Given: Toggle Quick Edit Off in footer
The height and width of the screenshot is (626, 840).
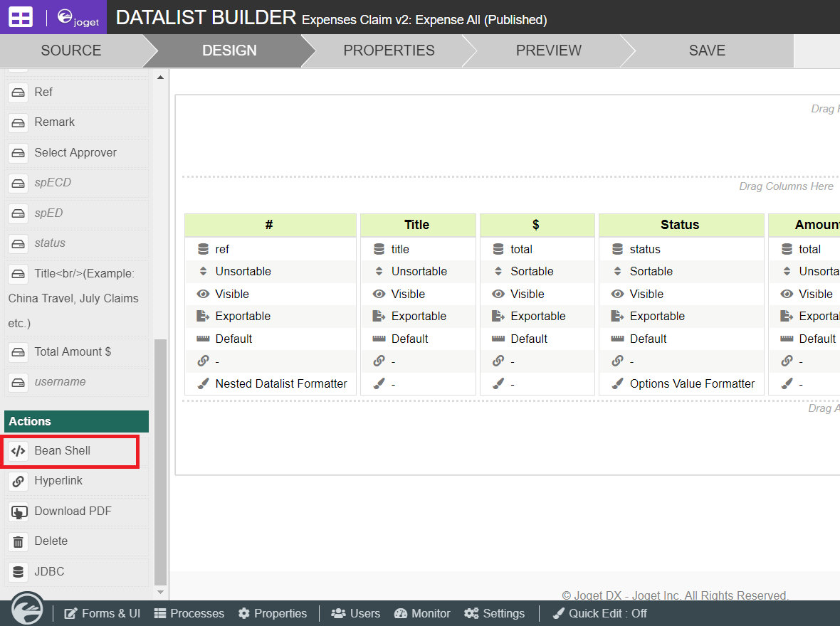Looking at the screenshot, I should 599,613.
